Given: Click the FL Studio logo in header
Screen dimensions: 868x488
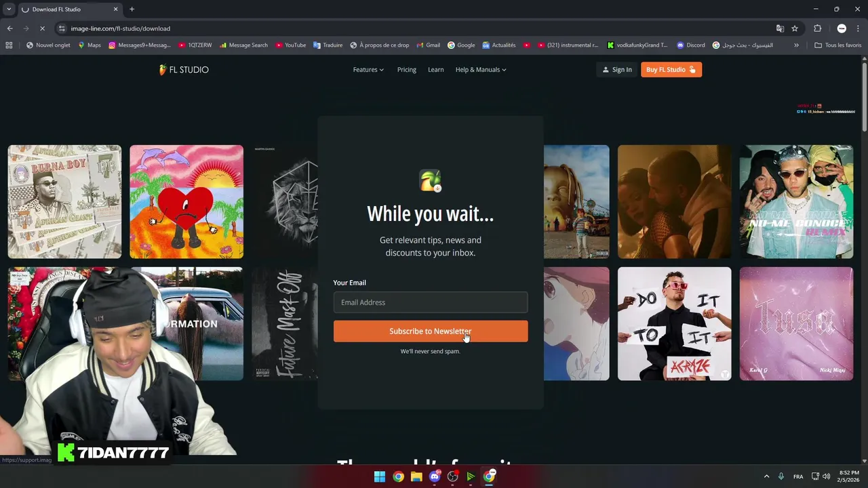Looking at the screenshot, I should (184, 69).
